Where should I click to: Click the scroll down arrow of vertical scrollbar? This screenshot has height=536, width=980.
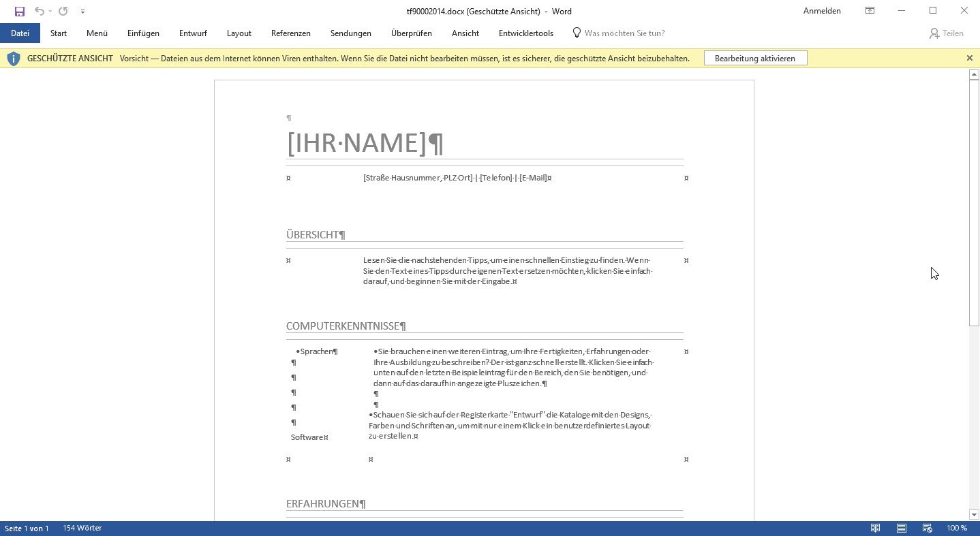(974, 515)
